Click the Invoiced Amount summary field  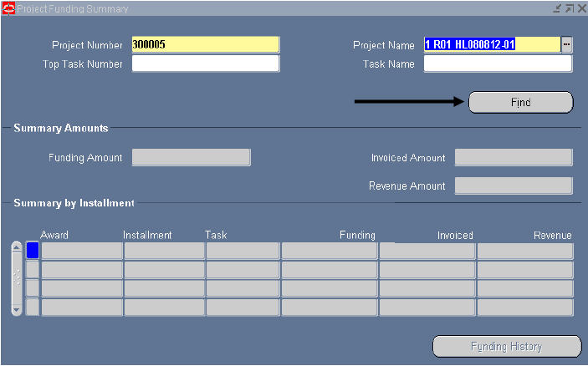coord(514,158)
